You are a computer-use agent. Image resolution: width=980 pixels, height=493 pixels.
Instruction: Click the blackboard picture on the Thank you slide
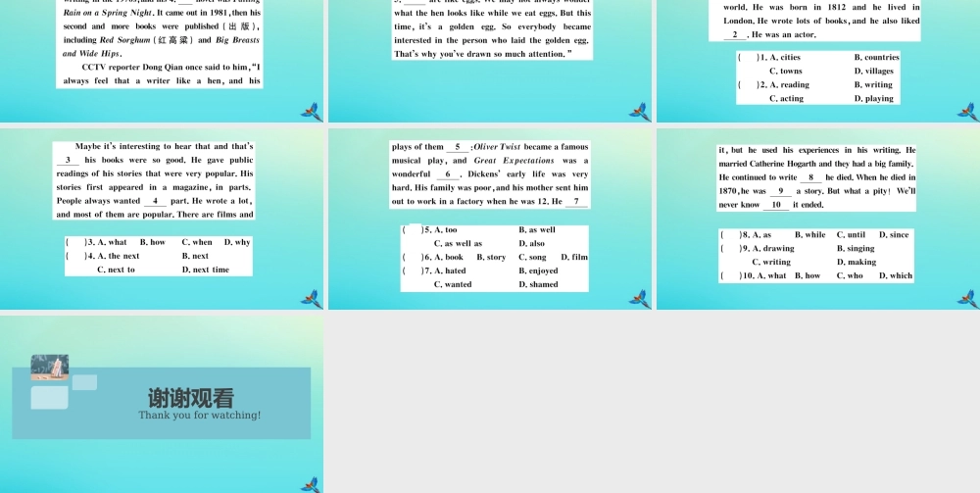50,368
